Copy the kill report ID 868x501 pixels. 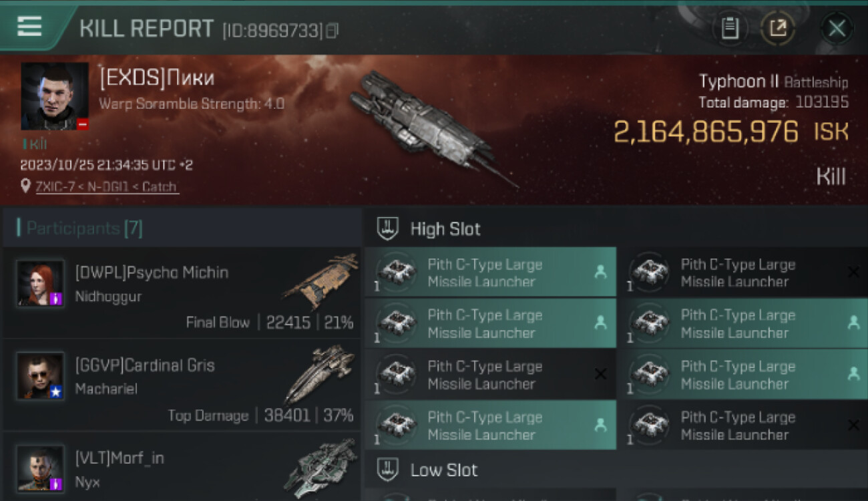tap(332, 30)
